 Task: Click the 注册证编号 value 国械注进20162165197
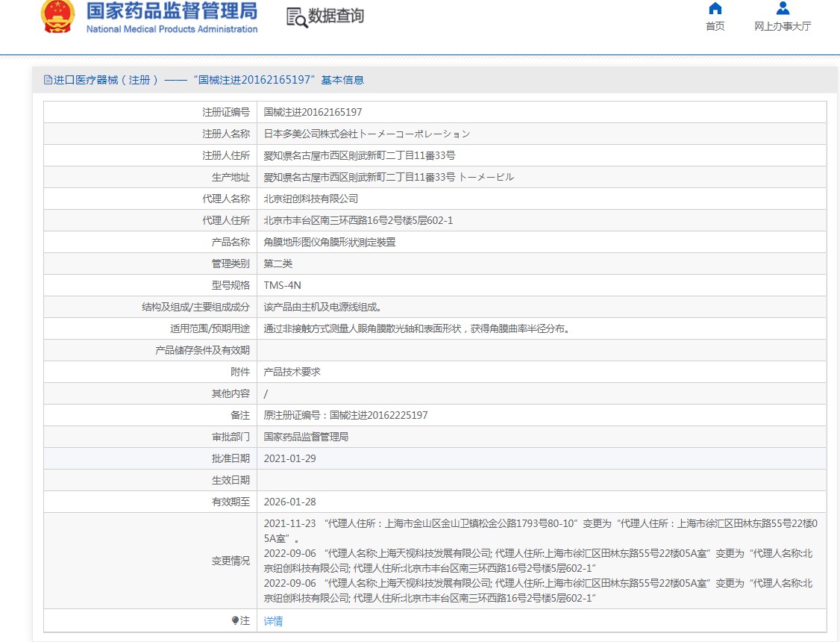point(313,112)
